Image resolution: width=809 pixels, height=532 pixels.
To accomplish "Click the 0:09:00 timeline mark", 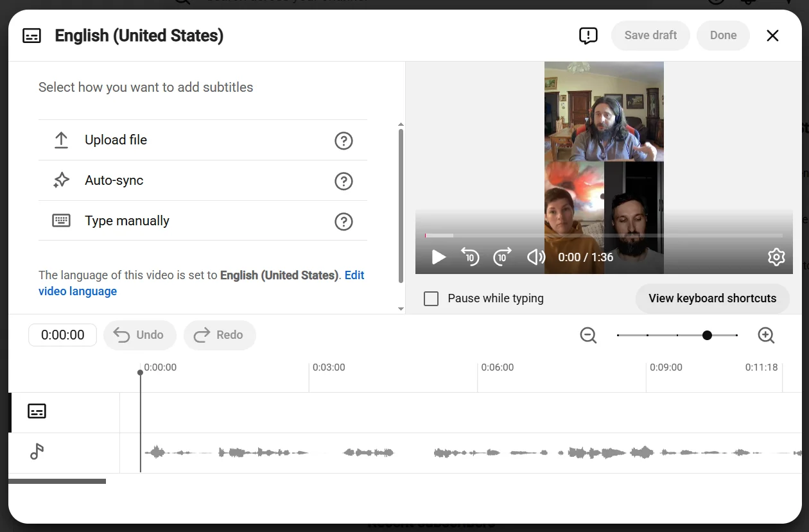I will (x=666, y=368).
